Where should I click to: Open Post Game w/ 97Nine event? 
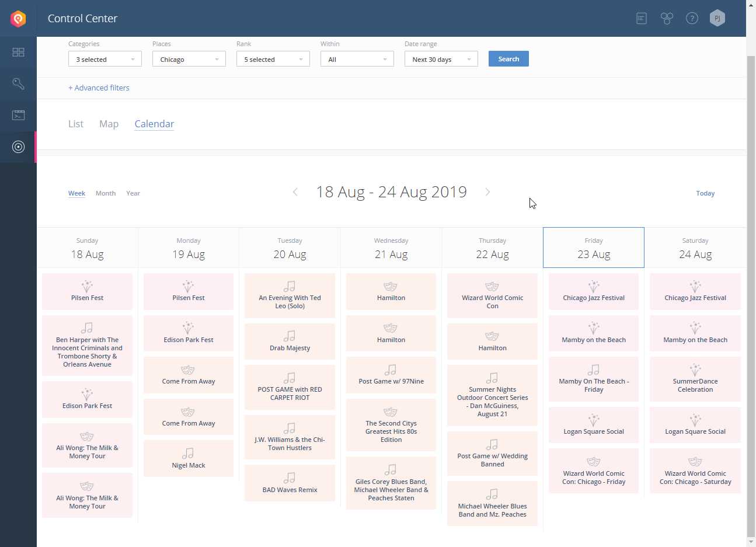pos(391,375)
